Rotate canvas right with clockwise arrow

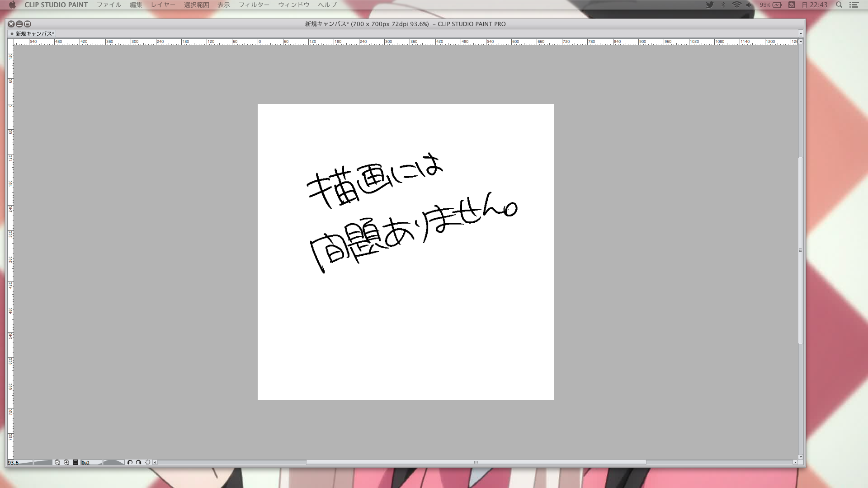[x=139, y=462]
